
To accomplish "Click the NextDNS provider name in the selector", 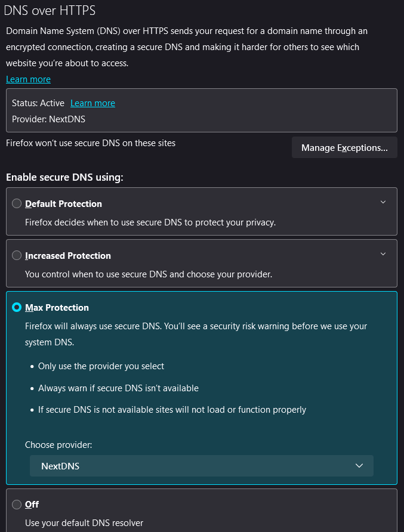I will click(60, 466).
